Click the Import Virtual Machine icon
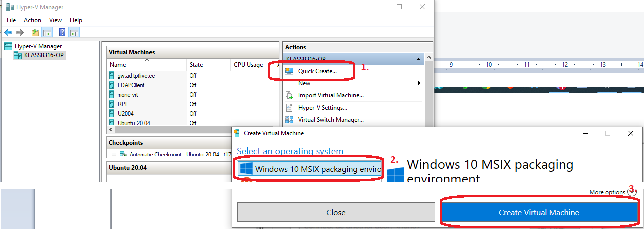The height and width of the screenshot is (231, 644). 289,95
